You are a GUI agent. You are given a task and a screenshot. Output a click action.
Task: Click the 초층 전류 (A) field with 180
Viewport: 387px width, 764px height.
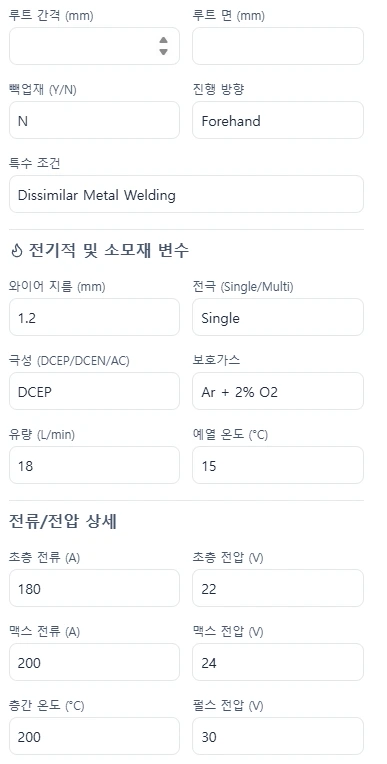95,588
